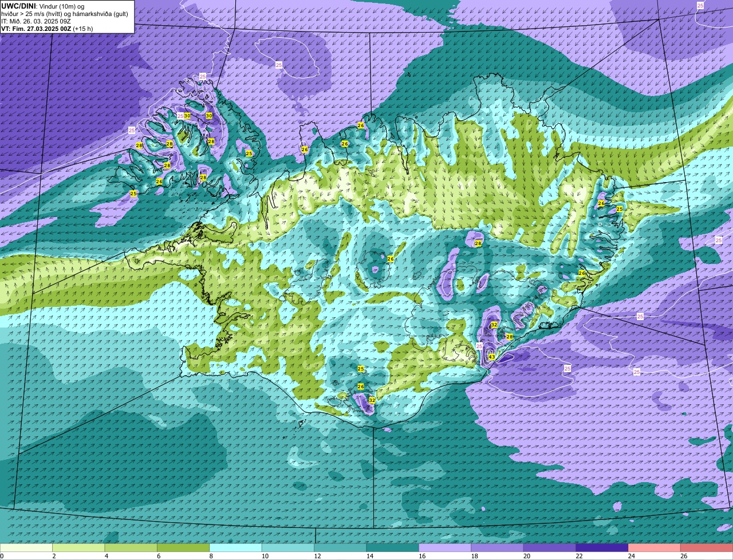Click the title text 'UWC/DINI: Vindur (10m) og'
733x560 pixels.
43,6
